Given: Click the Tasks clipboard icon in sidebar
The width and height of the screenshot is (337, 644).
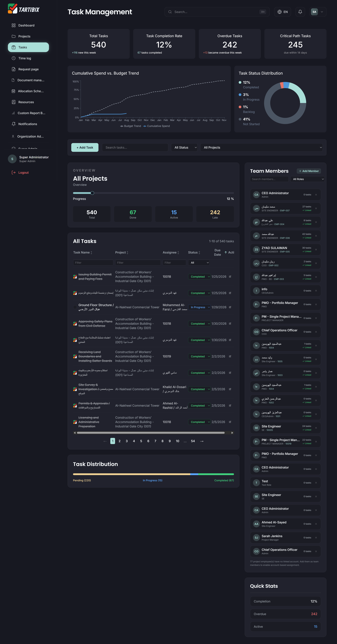Looking at the screenshot, I should coord(14,47).
